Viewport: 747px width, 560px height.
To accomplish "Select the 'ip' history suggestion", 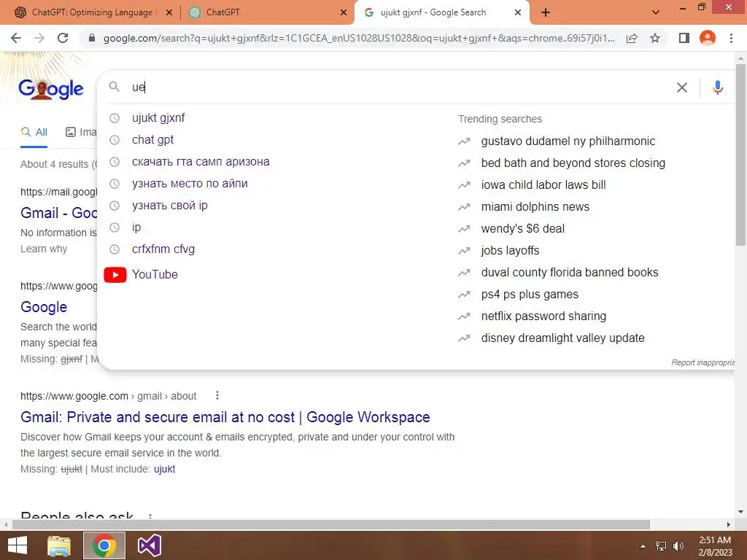I will pos(136,227).
